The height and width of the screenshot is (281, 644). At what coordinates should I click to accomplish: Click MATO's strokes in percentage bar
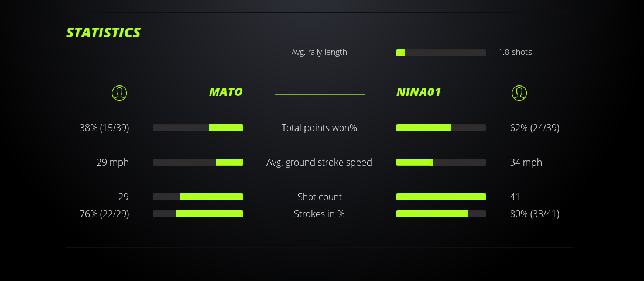198,214
